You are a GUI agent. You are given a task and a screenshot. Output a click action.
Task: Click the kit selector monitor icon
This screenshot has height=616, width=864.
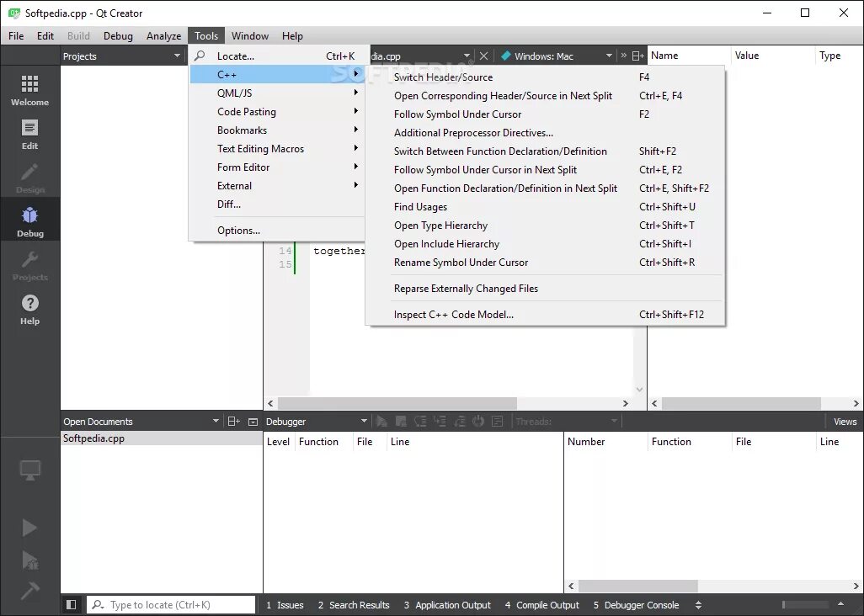[x=29, y=470]
